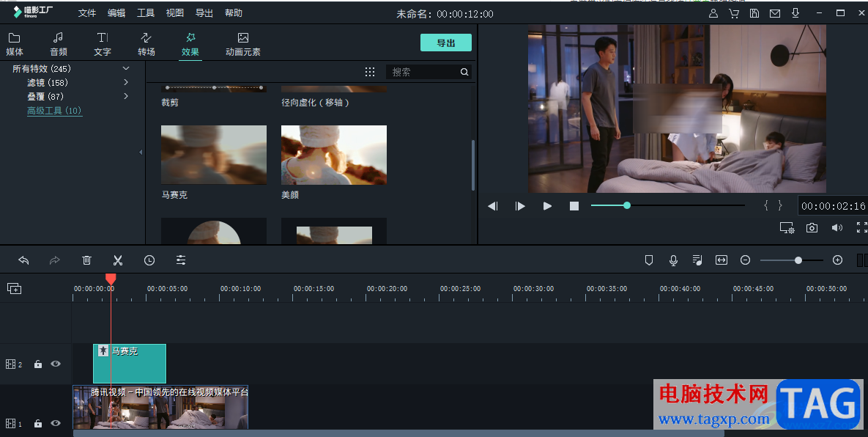Select the 径向虚化（移轴）effect label
This screenshot has width=868, height=437.
(316, 103)
